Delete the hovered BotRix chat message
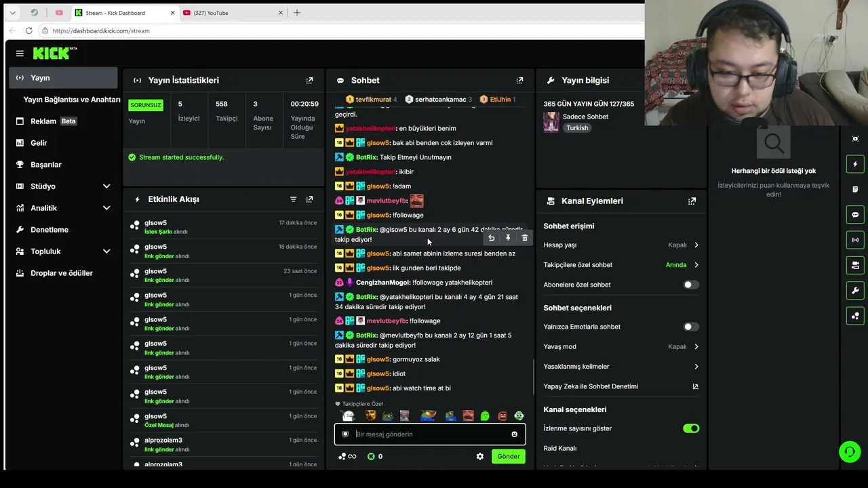The image size is (868, 488). [524, 238]
